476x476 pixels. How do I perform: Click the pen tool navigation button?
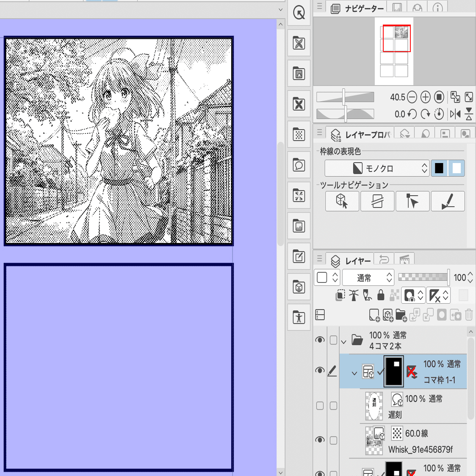[x=448, y=201]
